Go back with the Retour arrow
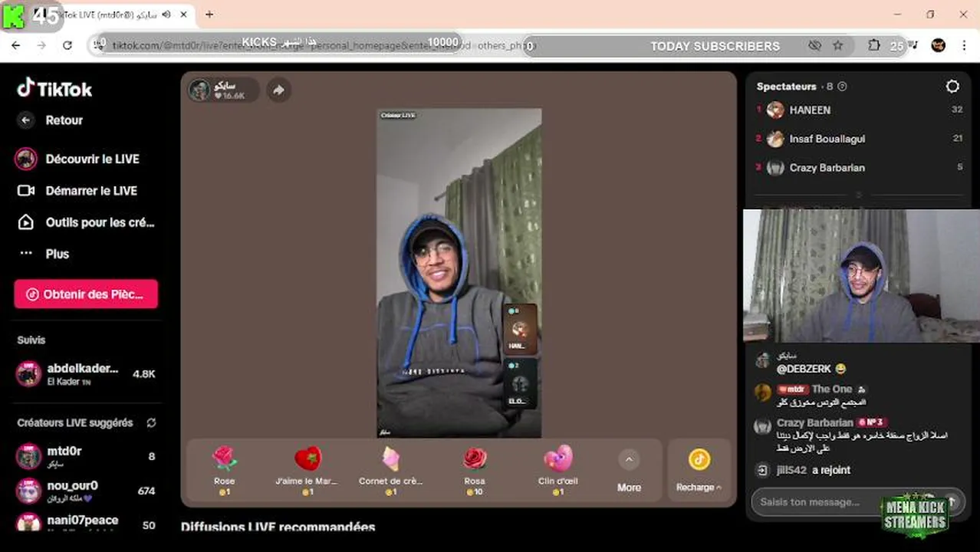The image size is (980, 552). click(x=26, y=120)
